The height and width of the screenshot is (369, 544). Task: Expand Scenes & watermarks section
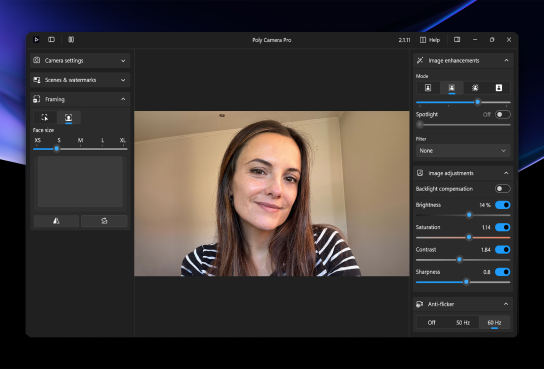coord(80,80)
